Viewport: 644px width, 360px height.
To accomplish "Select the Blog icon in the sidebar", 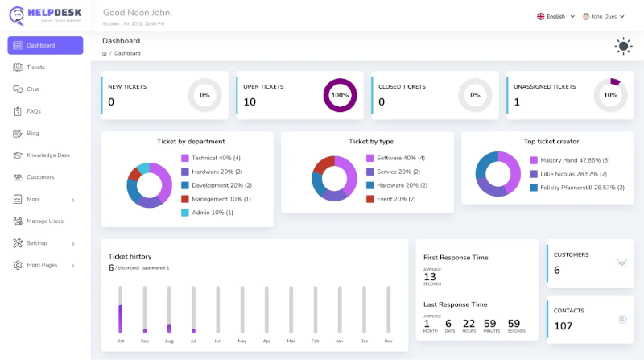I will pyautogui.click(x=18, y=133).
